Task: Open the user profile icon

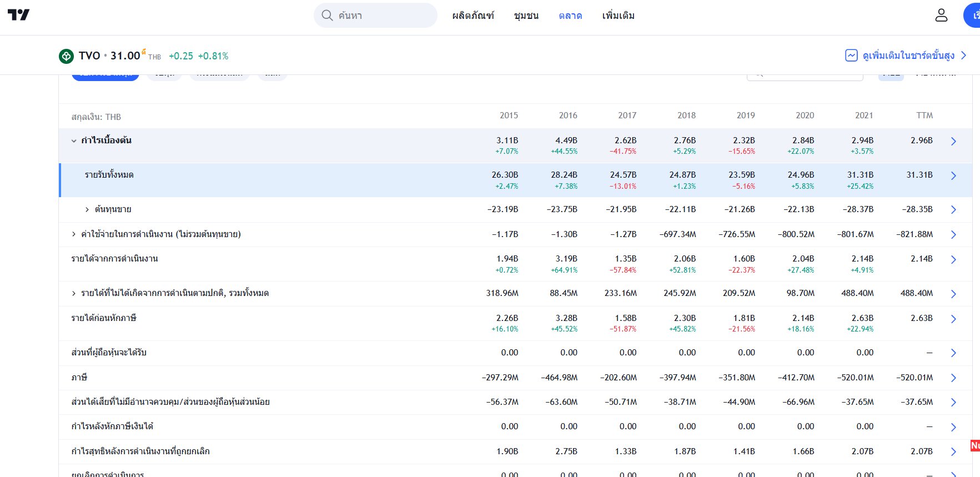Action: [x=941, y=15]
